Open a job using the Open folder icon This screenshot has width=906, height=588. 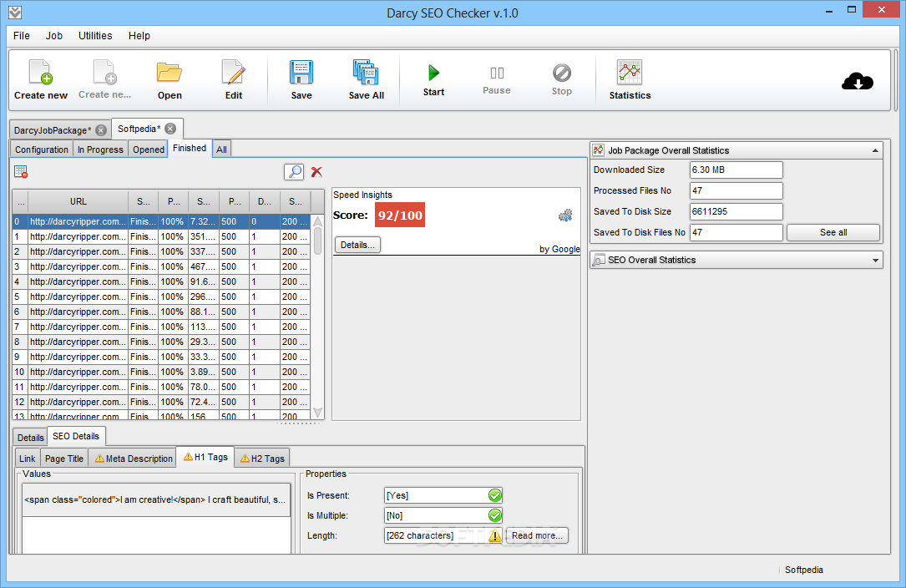click(170, 73)
